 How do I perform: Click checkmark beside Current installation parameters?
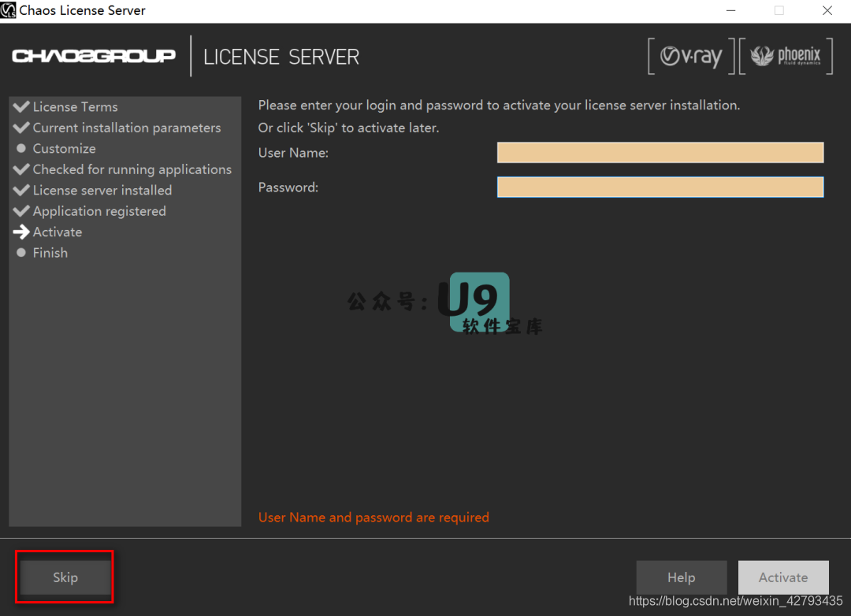point(21,127)
